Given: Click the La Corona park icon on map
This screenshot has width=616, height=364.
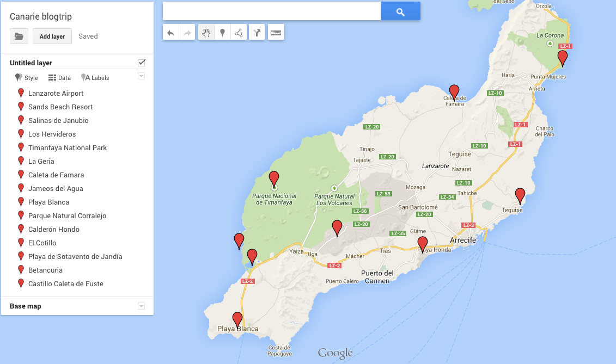Looking at the screenshot, I should point(550,44).
